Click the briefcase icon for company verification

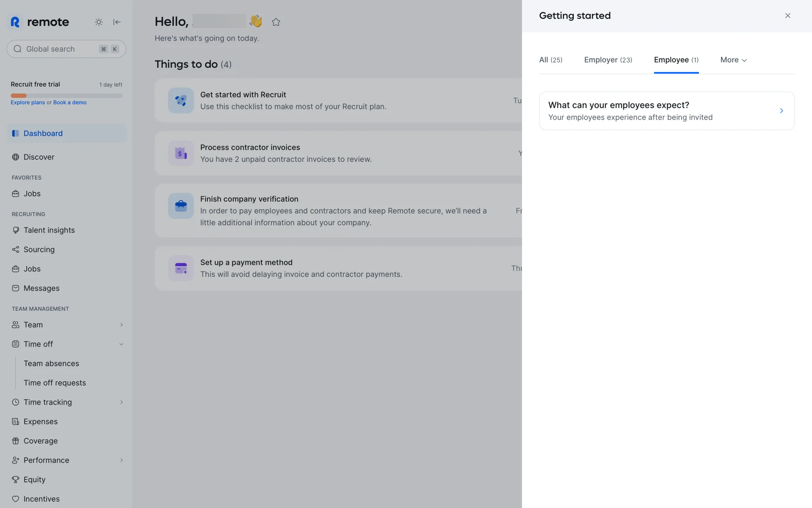coord(181,206)
